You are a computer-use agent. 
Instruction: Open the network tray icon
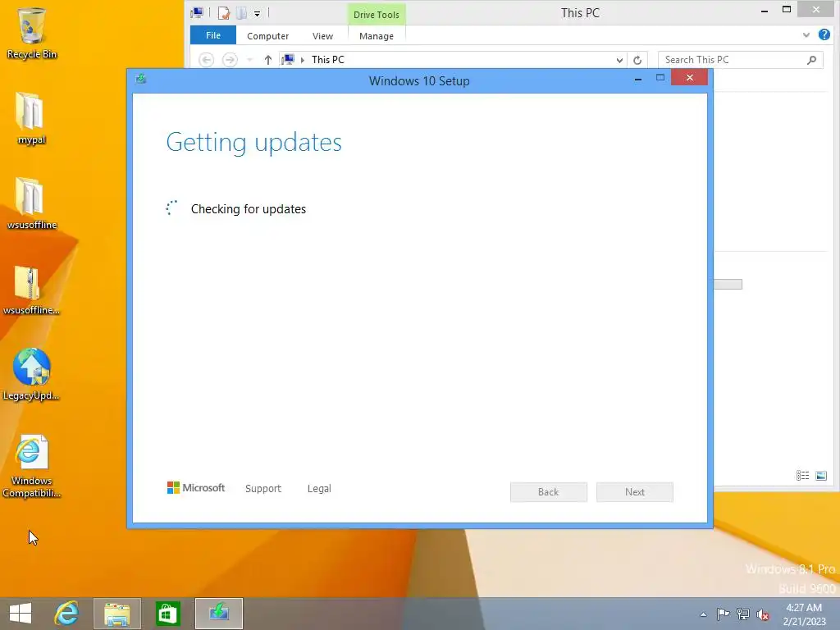tap(742, 614)
